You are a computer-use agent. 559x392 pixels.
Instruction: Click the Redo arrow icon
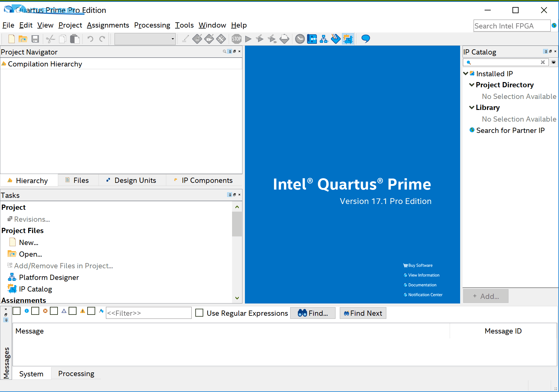(x=102, y=39)
